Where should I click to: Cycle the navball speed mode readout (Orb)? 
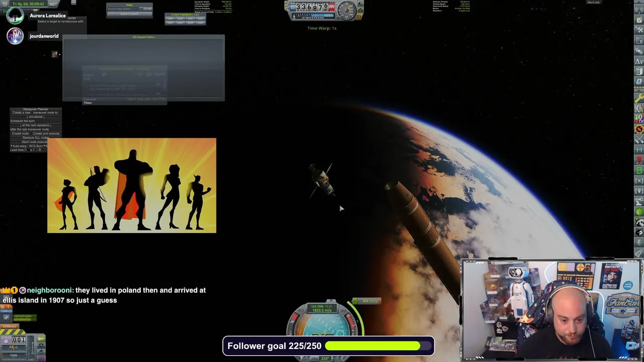[322, 308]
